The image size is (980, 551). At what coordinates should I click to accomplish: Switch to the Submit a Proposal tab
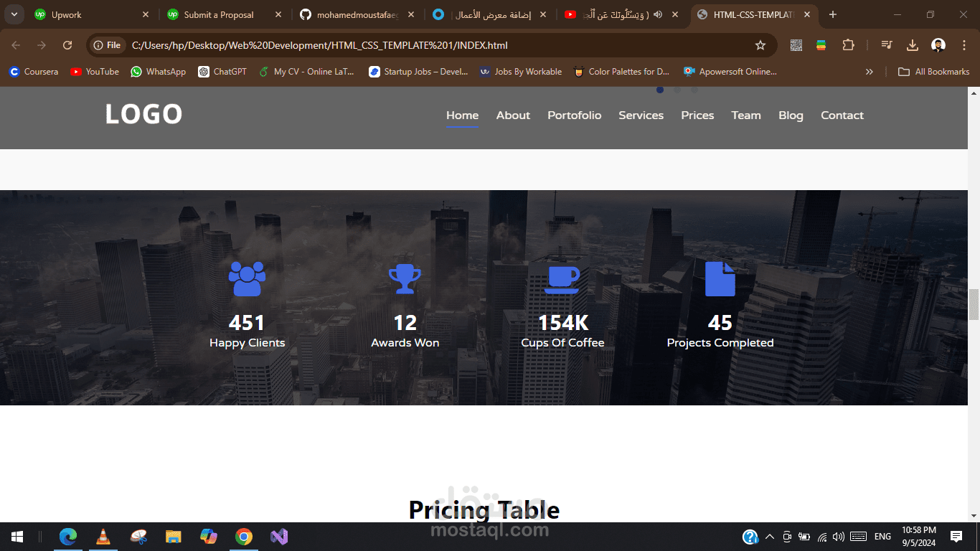tap(224, 14)
